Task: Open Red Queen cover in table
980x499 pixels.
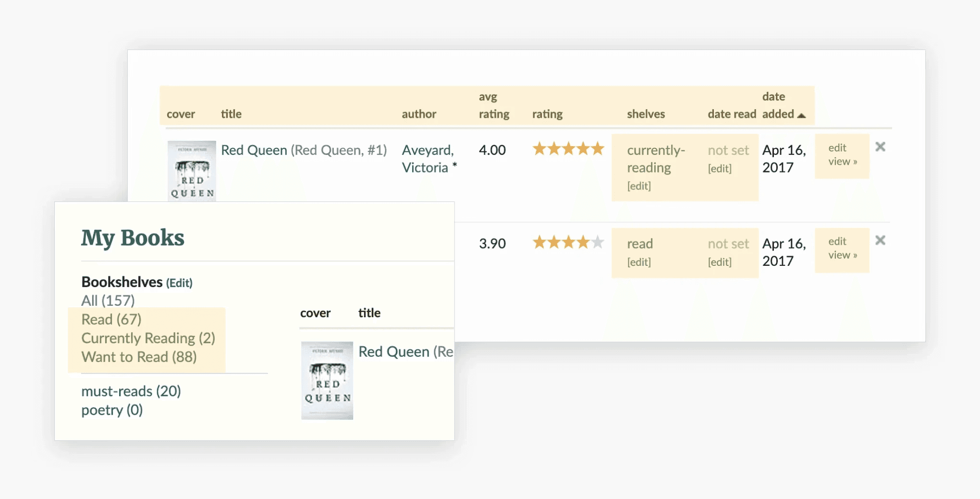Action: [192, 171]
